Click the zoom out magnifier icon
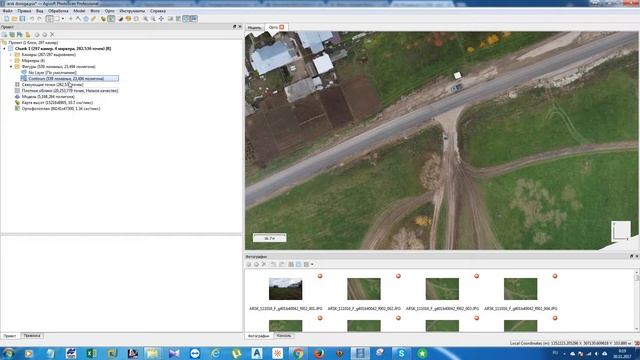Screen dimensions: 640x360 click(153, 19)
